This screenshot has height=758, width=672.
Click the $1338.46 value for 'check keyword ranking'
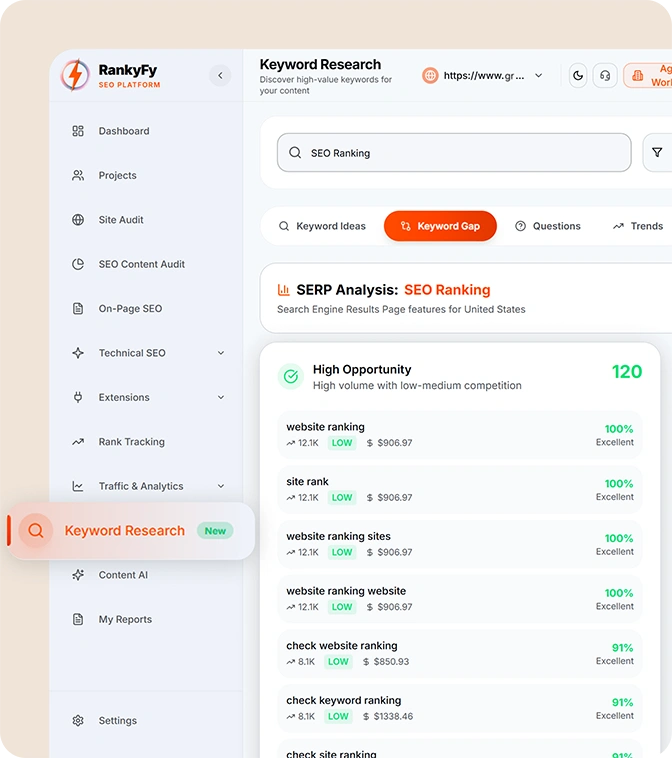point(393,716)
